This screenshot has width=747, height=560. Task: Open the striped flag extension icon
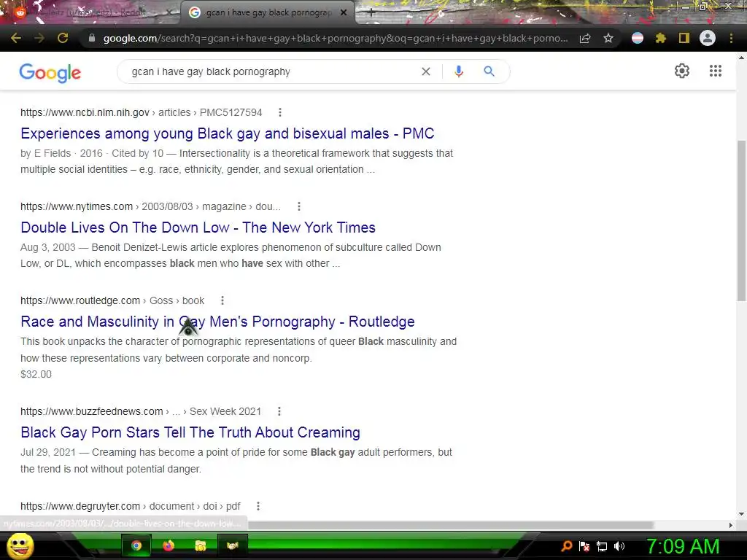point(638,38)
